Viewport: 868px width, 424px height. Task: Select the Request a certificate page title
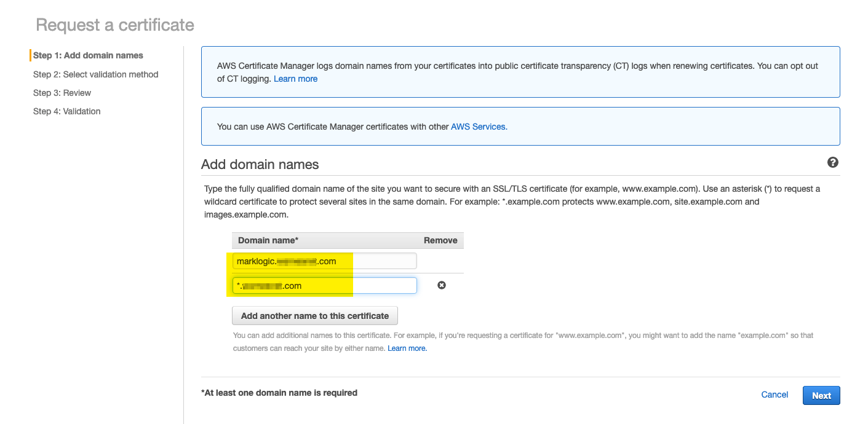(x=115, y=25)
